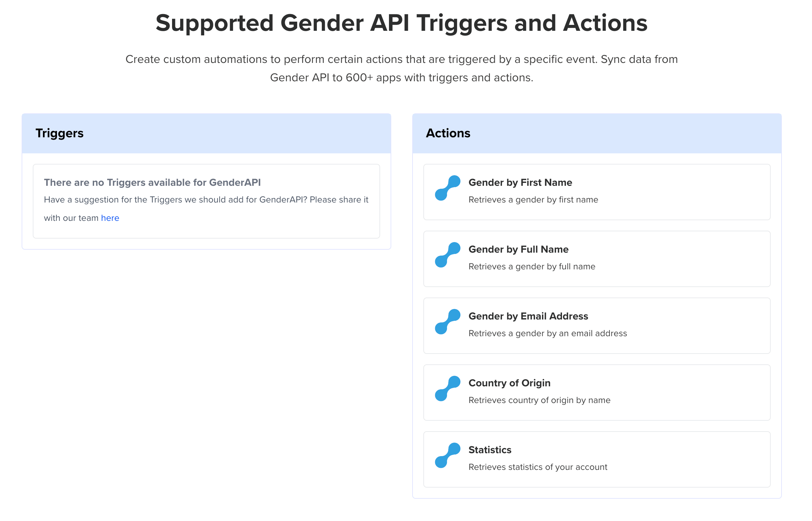This screenshot has height=521, width=812.
Task: Click 'Retrieves a gender by first name' description
Action: [x=533, y=200]
